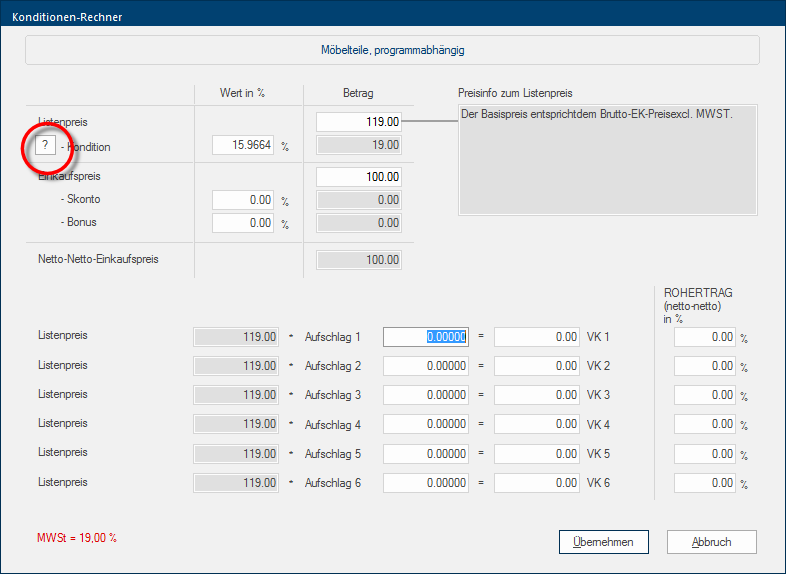Click the Skonto percentage input
This screenshot has width=786, height=574.
click(x=243, y=200)
